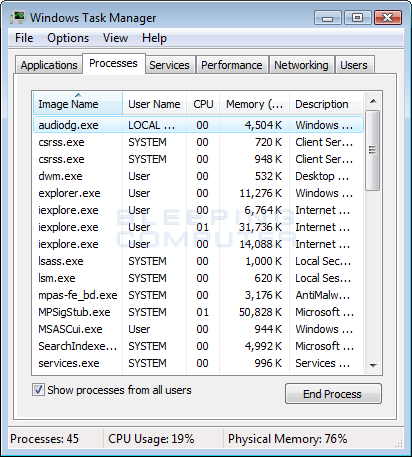Click the scrollbar down arrow
Screen dimensions: 412x457
(x=373, y=366)
